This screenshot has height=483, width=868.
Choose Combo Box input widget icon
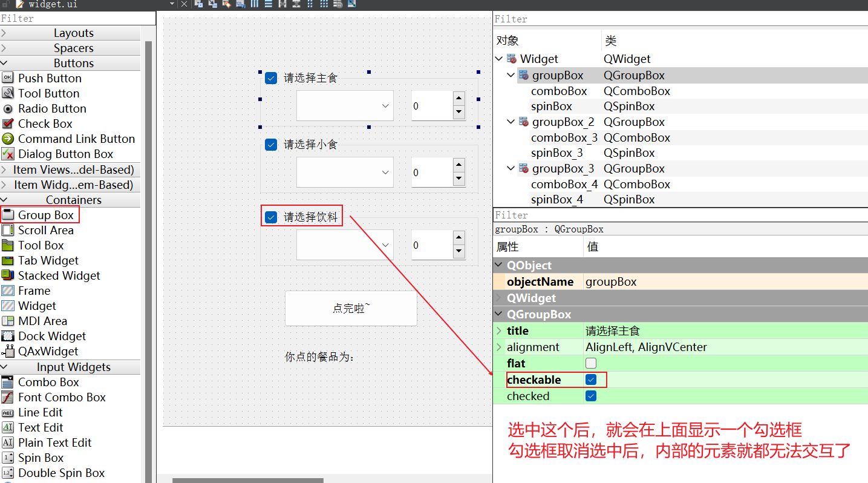point(8,382)
